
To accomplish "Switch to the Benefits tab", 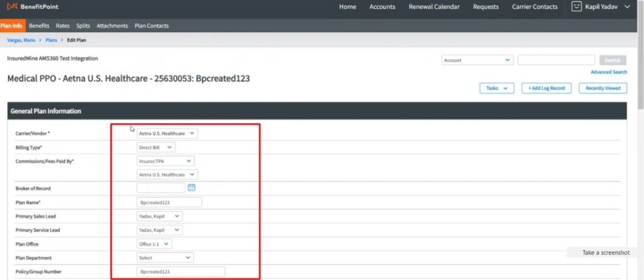I will coord(39,26).
